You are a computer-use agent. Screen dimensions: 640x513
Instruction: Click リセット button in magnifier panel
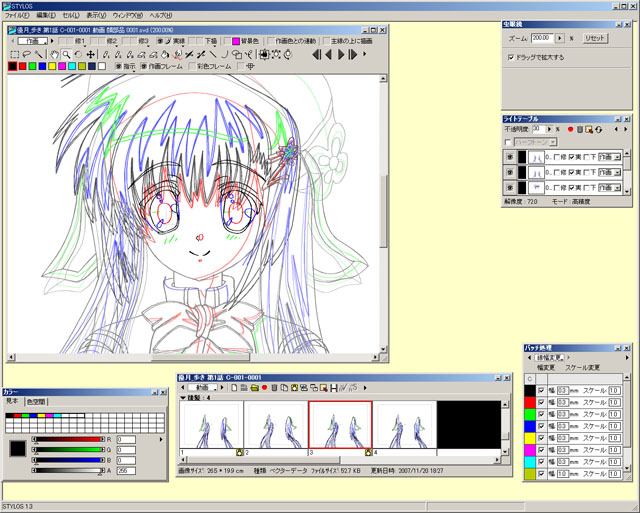(595, 38)
